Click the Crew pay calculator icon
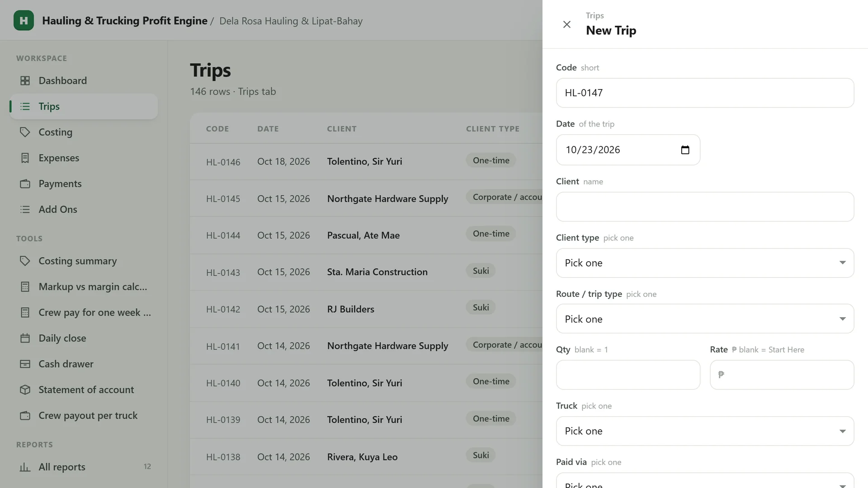 (25, 312)
